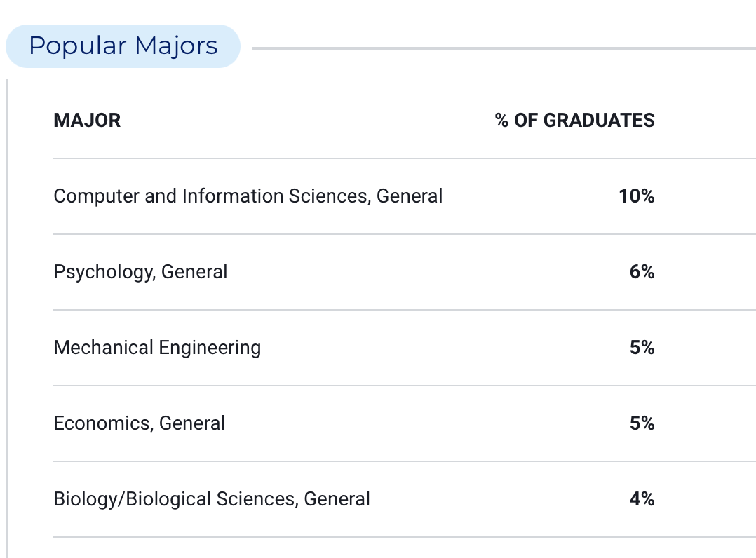Click the 5% value for Mechanical Engineering
Viewport: 756px width, 558px height.
click(642, 348)
